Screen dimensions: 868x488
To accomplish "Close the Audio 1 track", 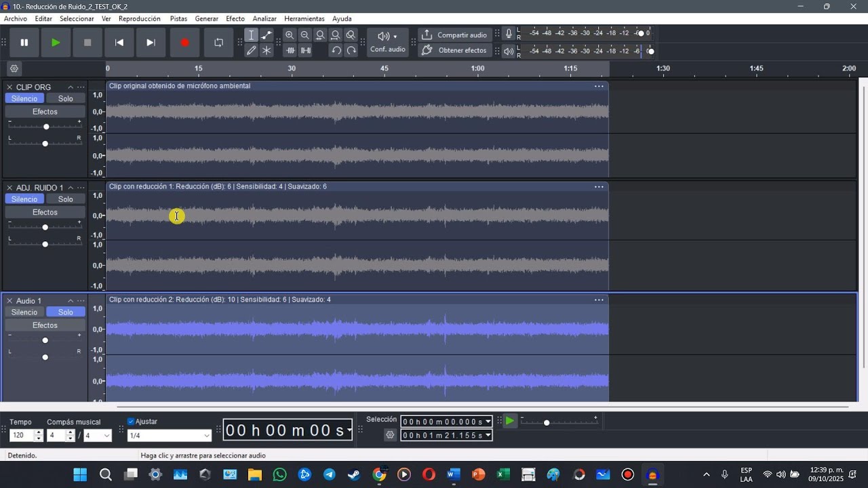I will 9,301.
